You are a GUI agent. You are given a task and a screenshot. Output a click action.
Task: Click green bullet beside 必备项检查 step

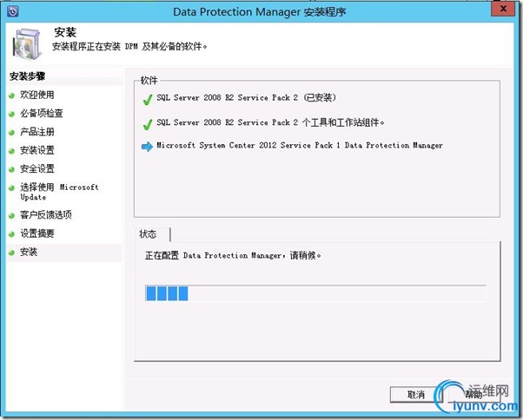[11, 115]
